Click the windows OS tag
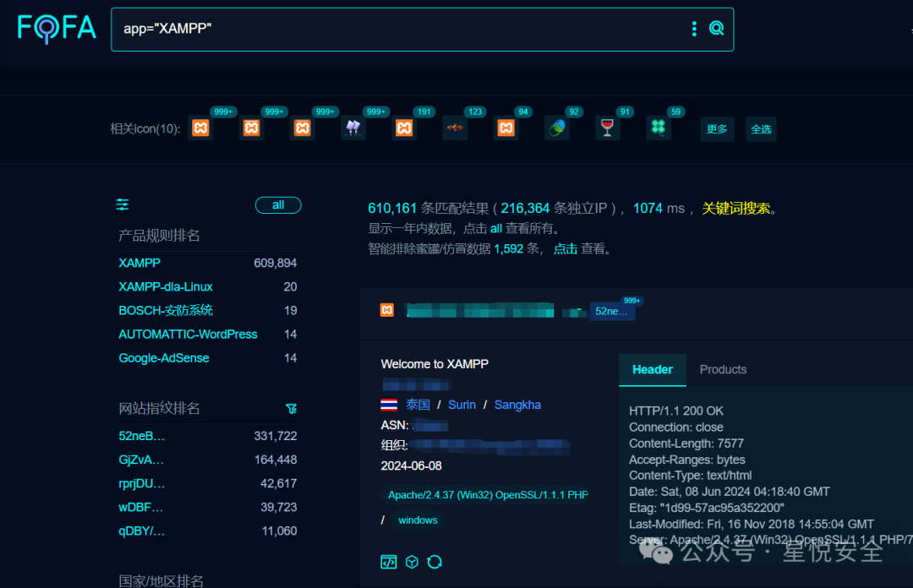Viewport: 913px width, 588px height. (418, 520)
